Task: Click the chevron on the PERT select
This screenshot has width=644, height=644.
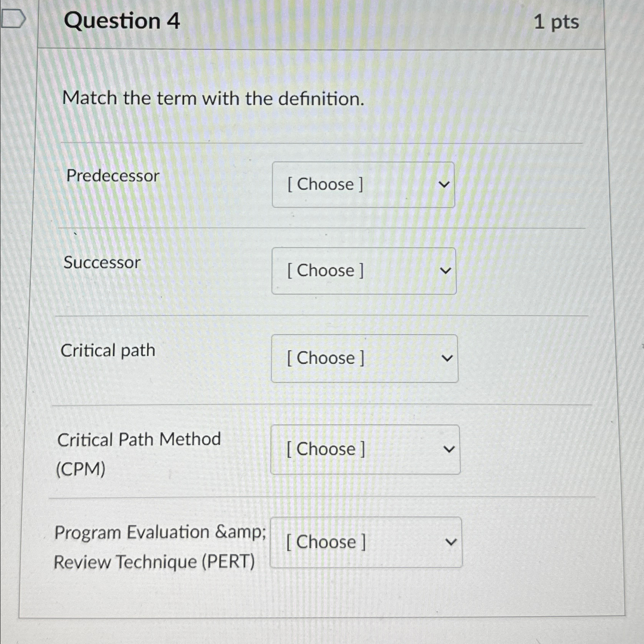Action: coord(451,542)
